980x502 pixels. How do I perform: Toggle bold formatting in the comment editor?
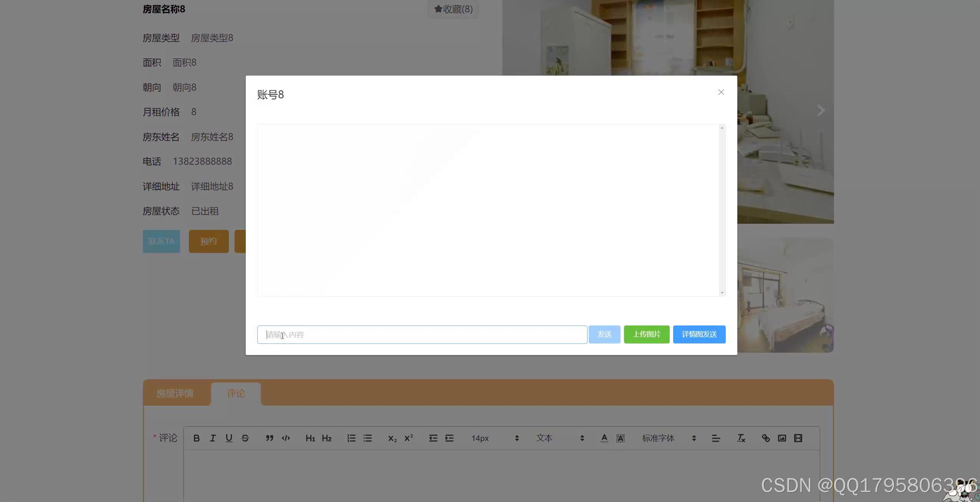197,438
